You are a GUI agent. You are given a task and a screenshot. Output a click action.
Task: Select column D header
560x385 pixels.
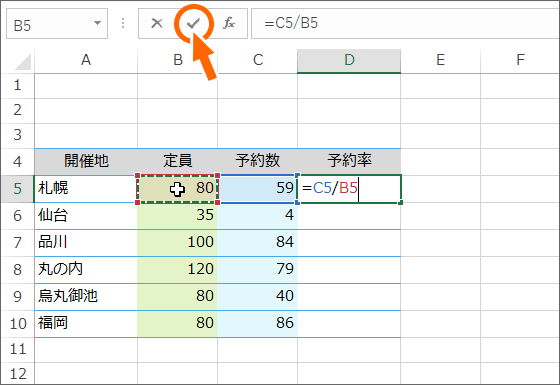(349, 61)
